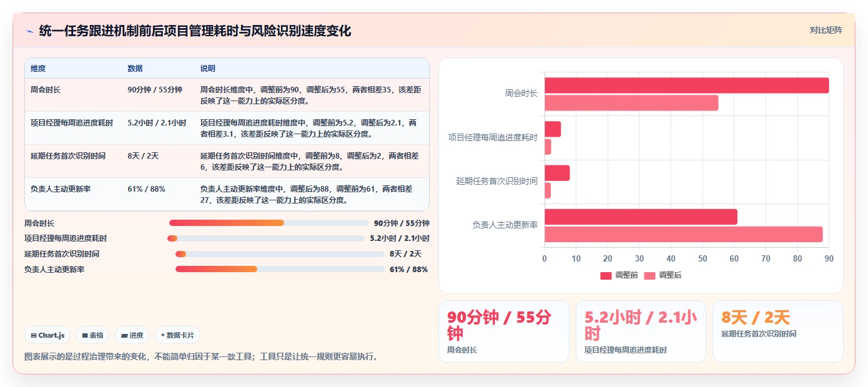Click the 项目经理每周追进度耗时 progress bar

(266, 238)
